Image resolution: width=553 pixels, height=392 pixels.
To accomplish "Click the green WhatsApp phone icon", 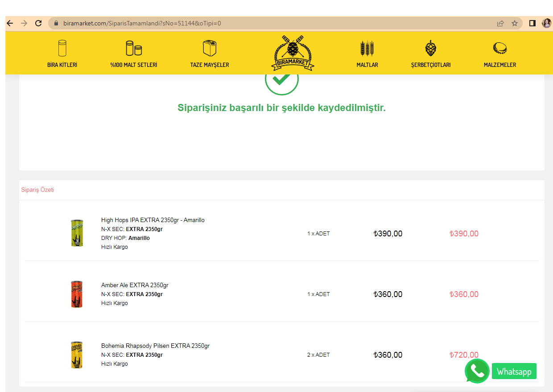I will [x=477, y=371].
